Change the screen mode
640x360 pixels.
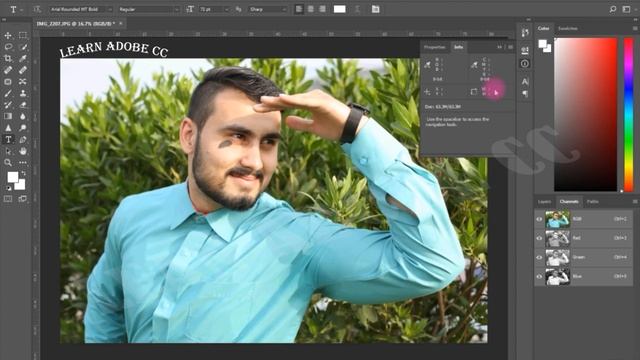pos(22,199)
